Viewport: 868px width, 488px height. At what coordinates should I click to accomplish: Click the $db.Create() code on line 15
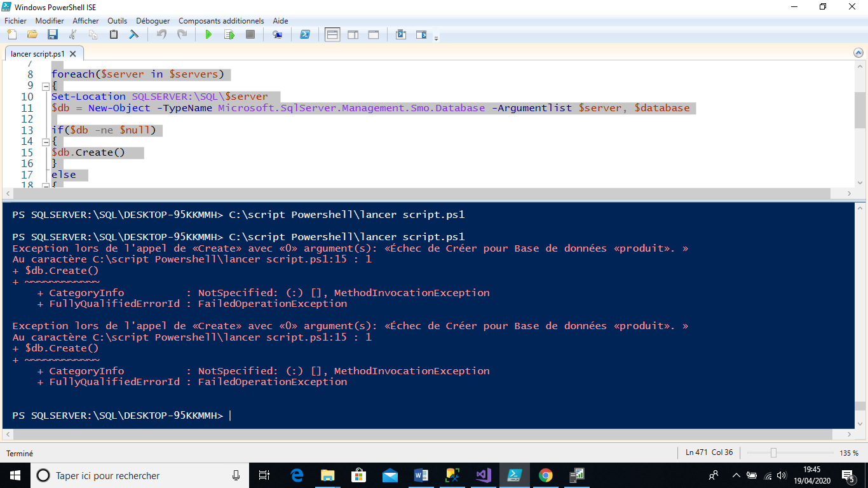[x=88, y=152]
